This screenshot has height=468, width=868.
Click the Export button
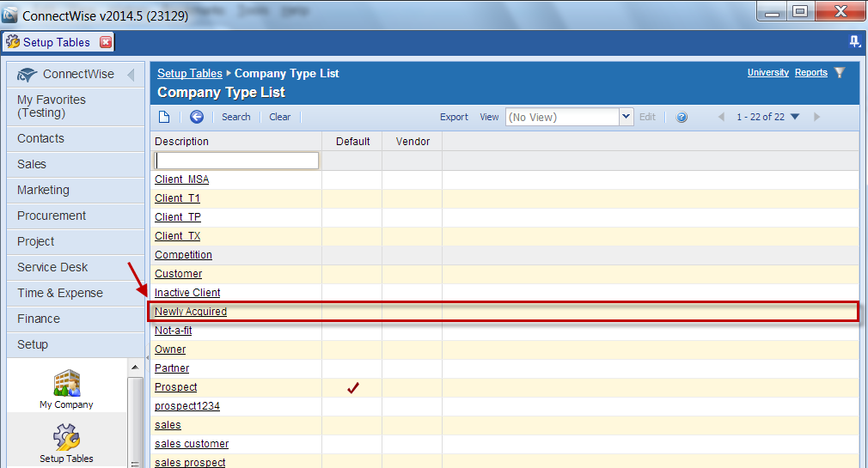tap(454, 117)
